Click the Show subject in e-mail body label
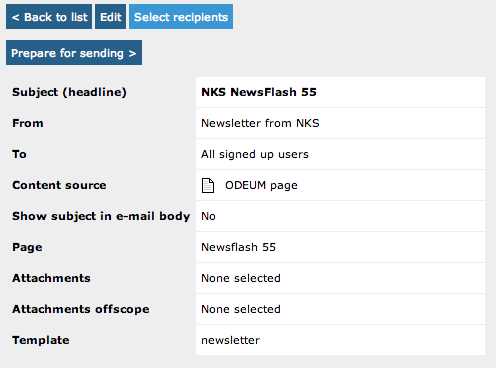 click(101, 216)
